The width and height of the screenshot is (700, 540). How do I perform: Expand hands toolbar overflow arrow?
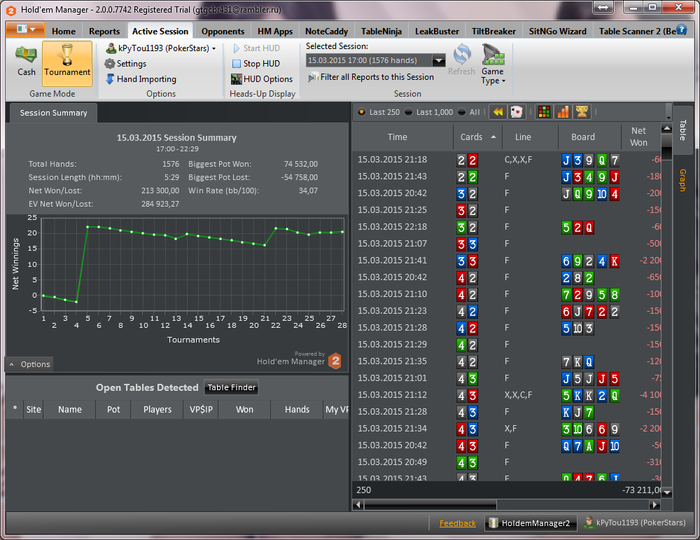(x=668, y=118)
